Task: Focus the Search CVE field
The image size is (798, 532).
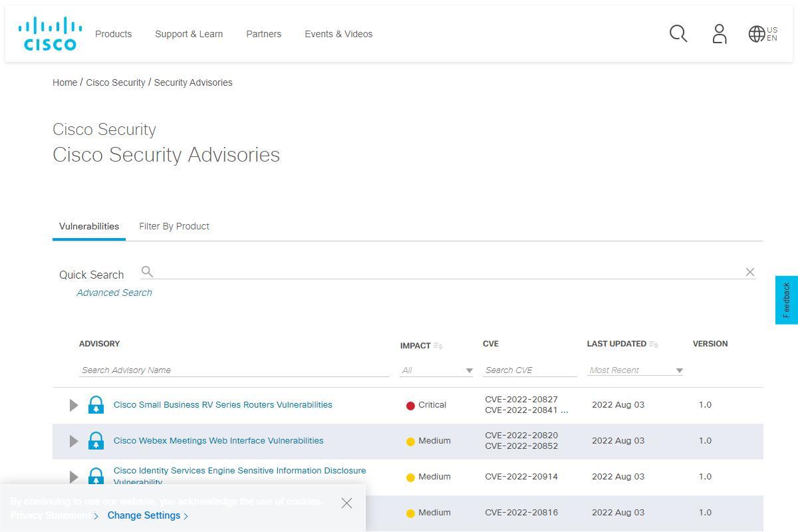Action: coord(530,370)
